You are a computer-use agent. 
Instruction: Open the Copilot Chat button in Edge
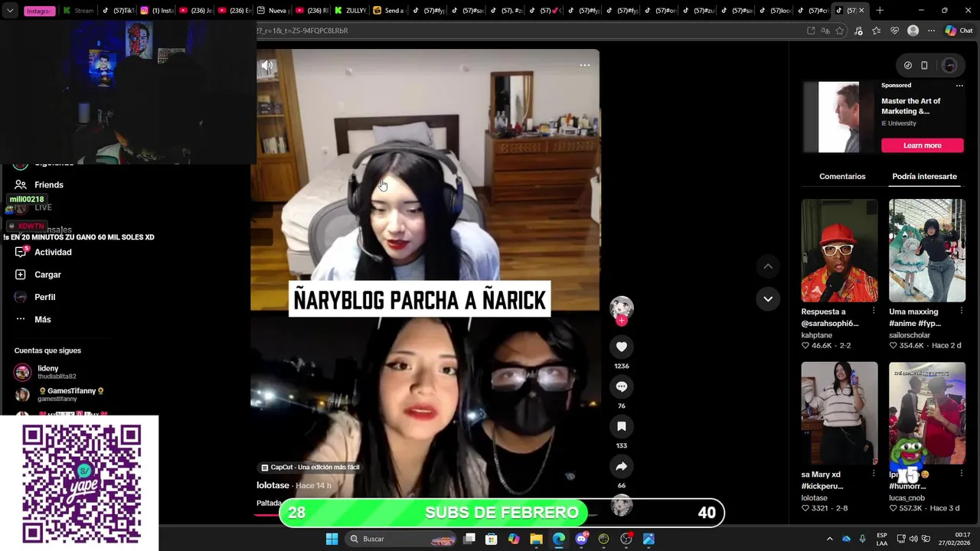(959, 31)
